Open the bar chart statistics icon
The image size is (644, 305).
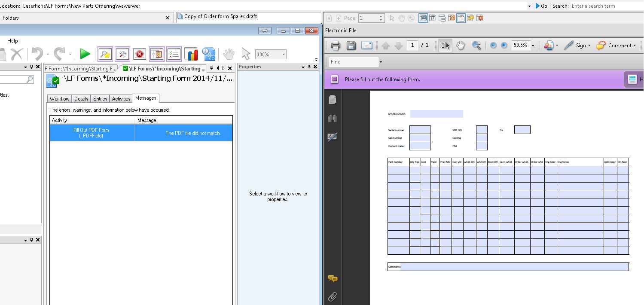coord(191,54)
